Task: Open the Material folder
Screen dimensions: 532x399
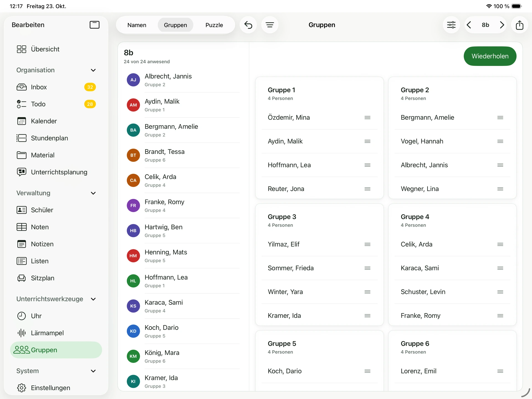Action: pos(56,155)
